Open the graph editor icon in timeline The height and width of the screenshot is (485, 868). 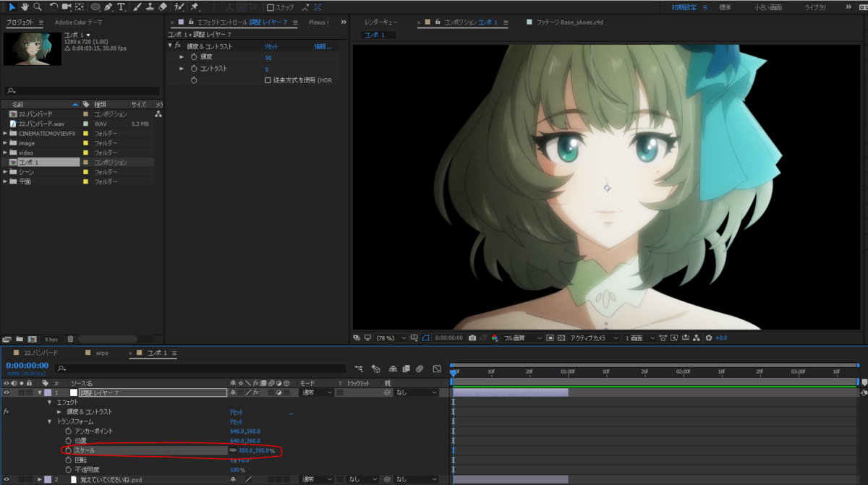point(437,369)
